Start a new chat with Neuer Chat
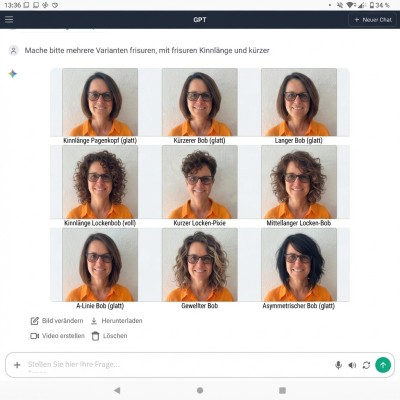This screenshot has height=400, width=400. click(373, 20)
